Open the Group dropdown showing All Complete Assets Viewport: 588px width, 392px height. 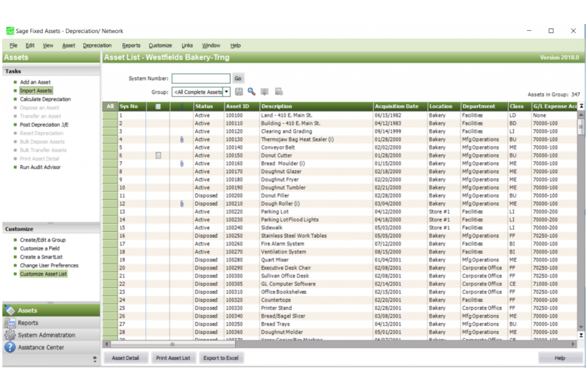226,92
